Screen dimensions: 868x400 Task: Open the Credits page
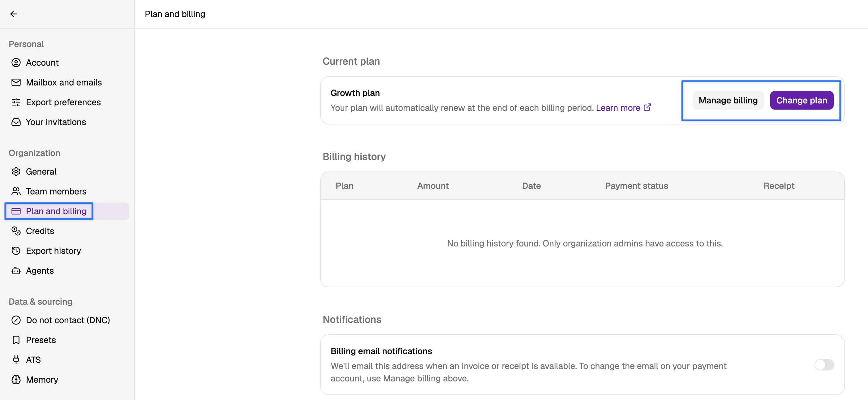tap(67, 231)
